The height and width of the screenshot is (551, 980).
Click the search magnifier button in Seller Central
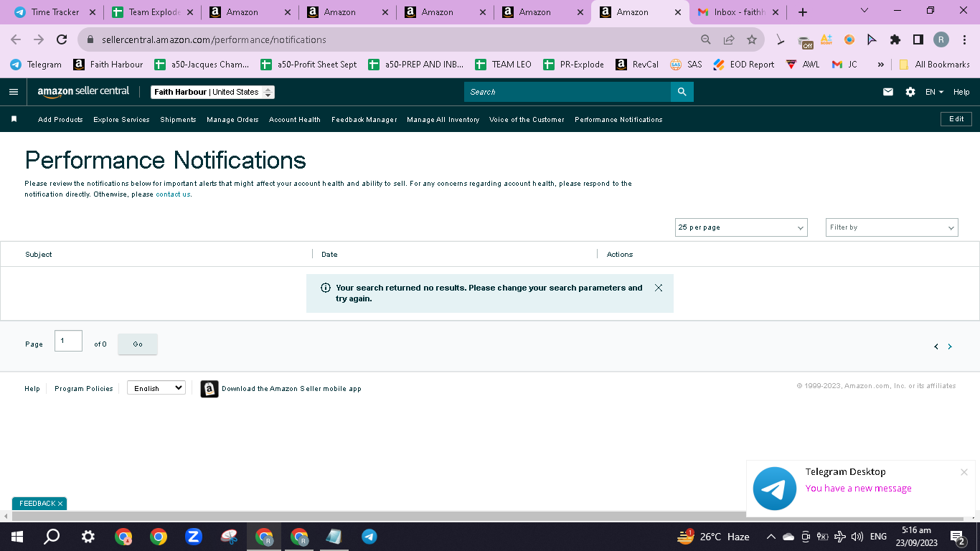coord(682,92)
